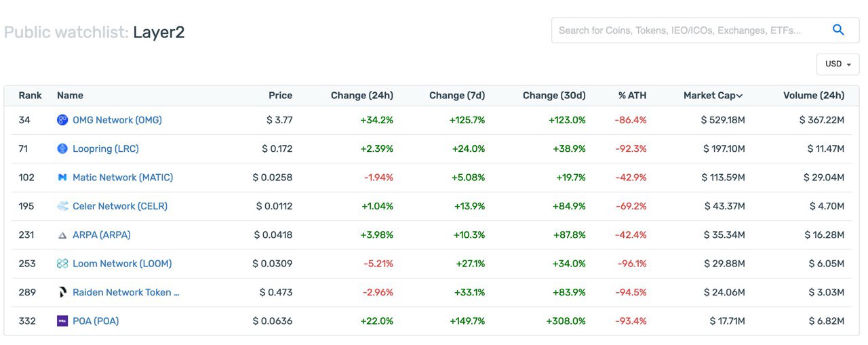
Task: Open the POA (POA) coin link
Action: [96, 321]
